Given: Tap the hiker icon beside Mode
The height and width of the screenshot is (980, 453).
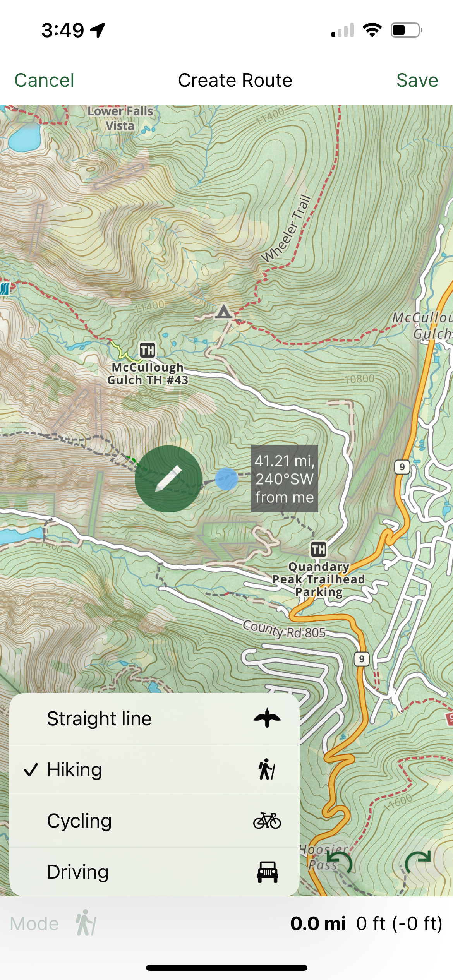Looking at the screenshot, I should [x=86, y=923].
